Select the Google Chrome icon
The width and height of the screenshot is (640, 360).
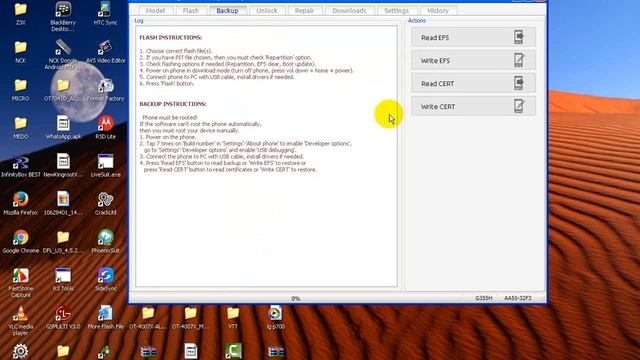[20, 242]
